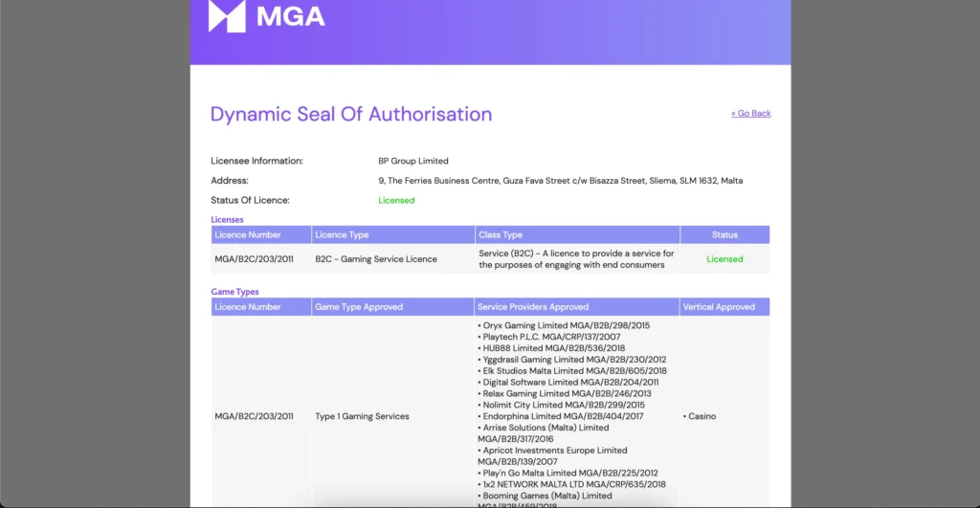
Task: Click the Address line text for Sliema
Action: [x=561, y=181]
